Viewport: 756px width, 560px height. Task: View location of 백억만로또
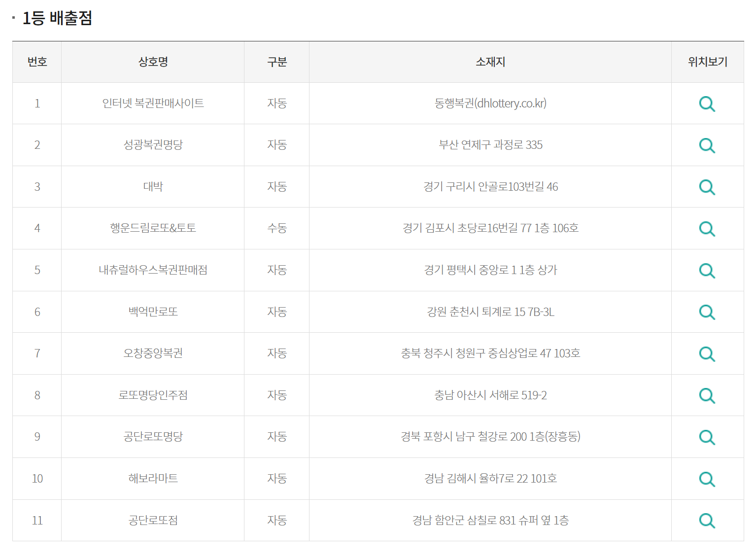pyautogui.click(x=707, y=312)
